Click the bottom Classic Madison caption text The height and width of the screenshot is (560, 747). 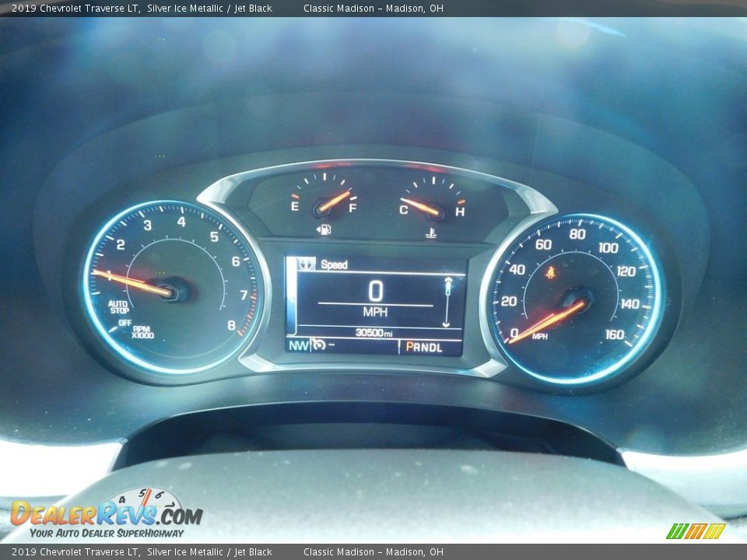pyautogui.click(x=373, y=552)
